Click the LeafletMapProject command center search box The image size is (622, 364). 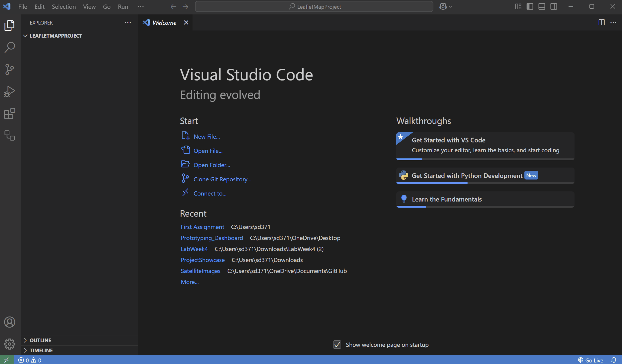point(314,6)
